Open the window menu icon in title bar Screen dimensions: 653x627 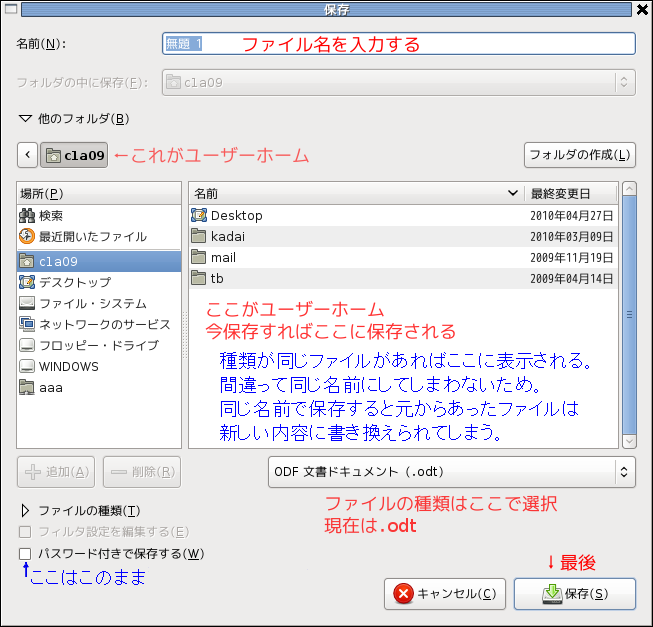coord(11,8)
